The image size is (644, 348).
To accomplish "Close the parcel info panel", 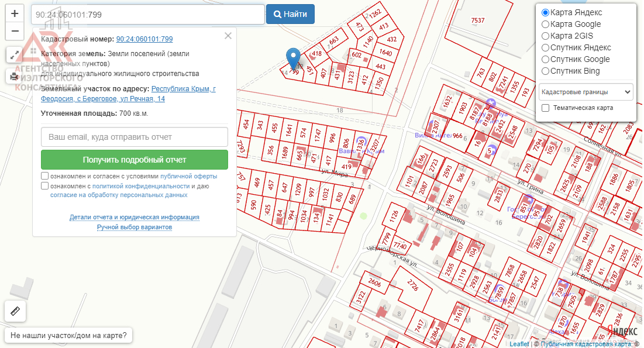I will click(228, 36).
